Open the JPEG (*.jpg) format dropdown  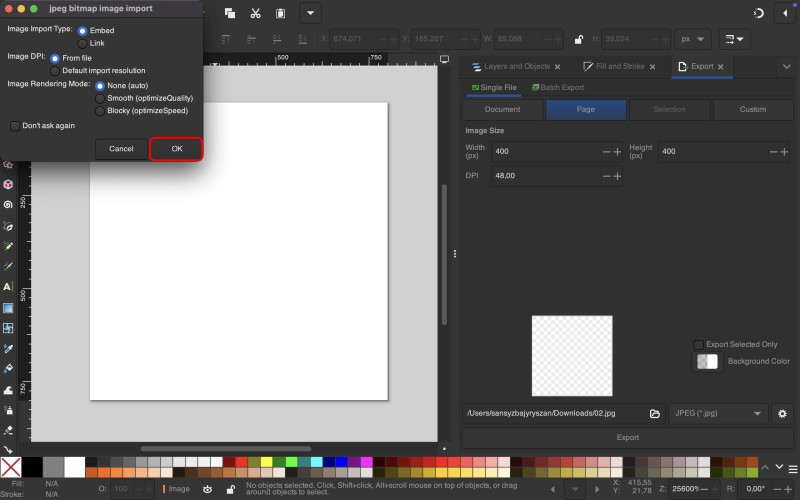pos(717,414)
